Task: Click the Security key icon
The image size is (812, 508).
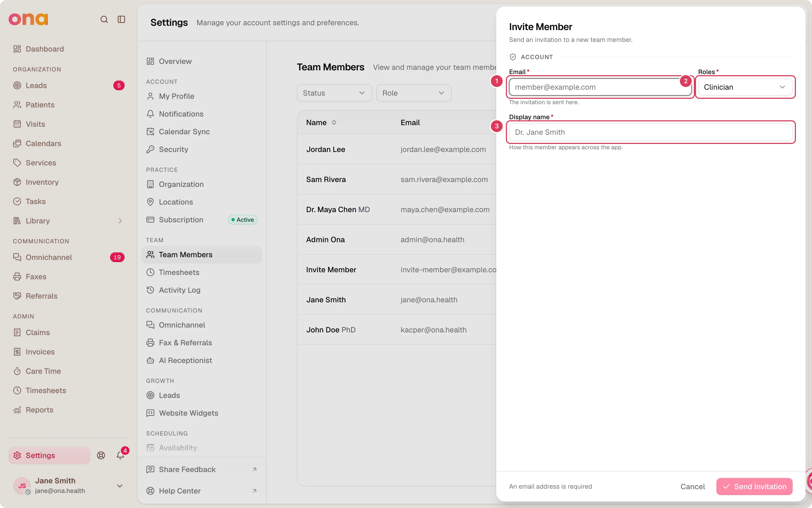Action: [150, 150]
